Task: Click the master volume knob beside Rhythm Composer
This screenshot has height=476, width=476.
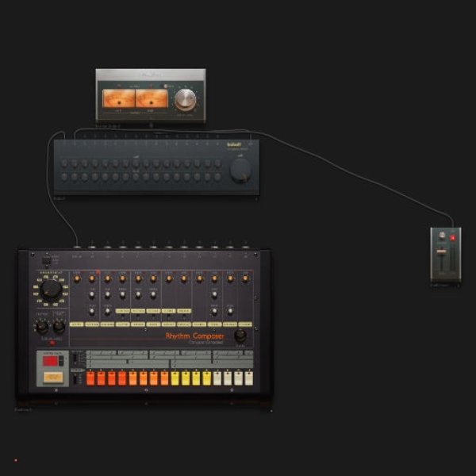Action: [x=240, y=336]
